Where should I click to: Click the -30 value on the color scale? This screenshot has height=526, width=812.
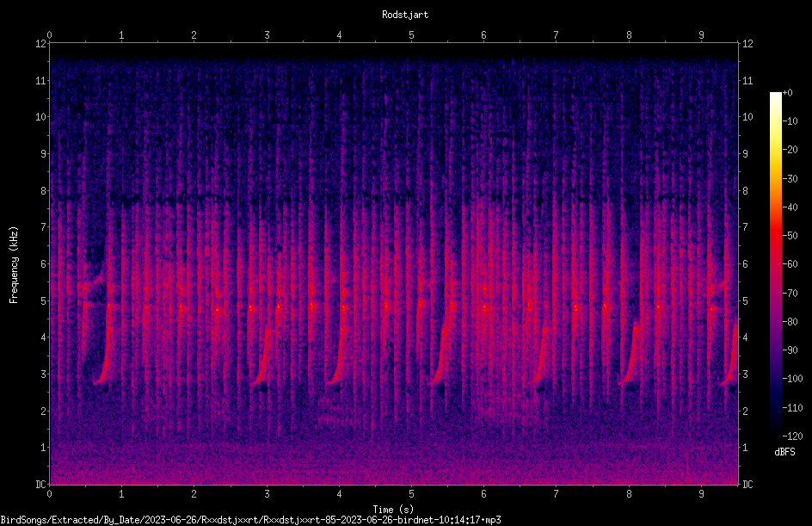pyautogui.click(x=790, y=179)
